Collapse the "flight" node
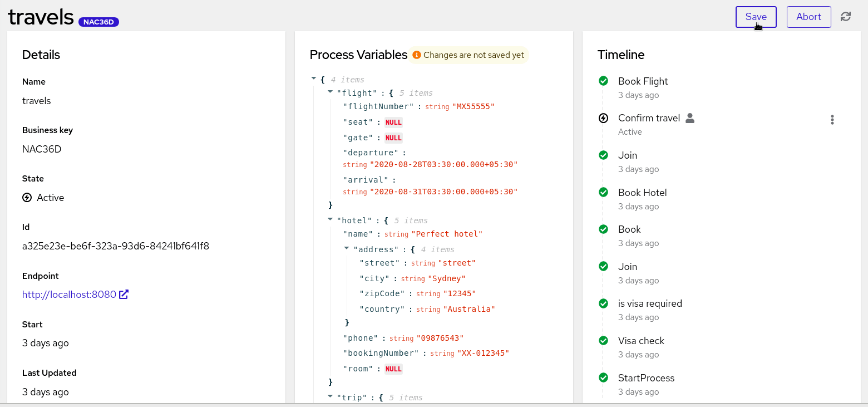This screenshot has width=868, height=407. (x=330, y=92)
